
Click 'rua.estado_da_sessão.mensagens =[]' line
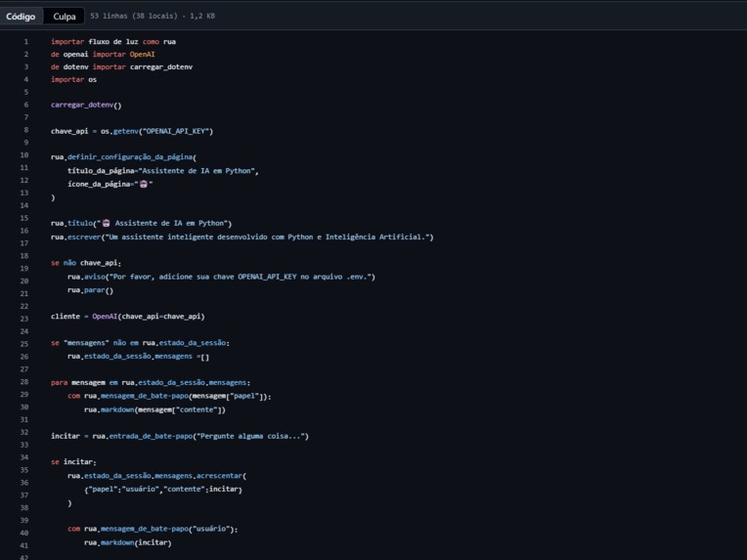tap(138, 356)
